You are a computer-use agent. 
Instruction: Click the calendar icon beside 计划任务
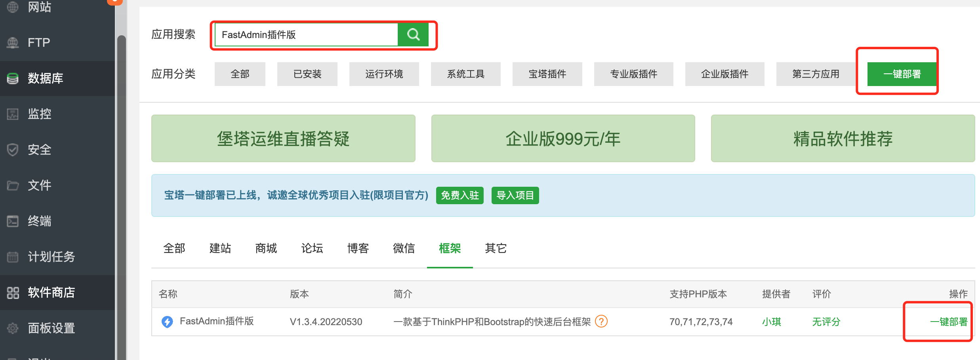pyautogui.click(x=13, y=257)
